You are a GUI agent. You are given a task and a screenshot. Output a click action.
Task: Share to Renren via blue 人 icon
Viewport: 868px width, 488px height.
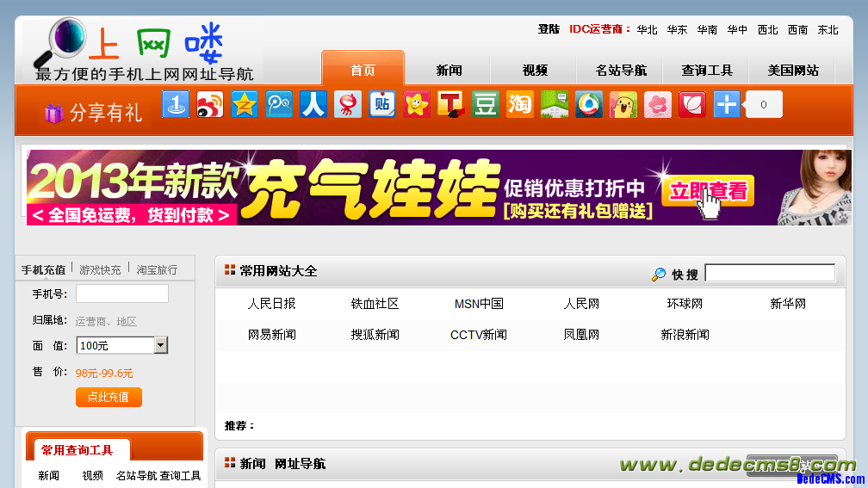313,105
